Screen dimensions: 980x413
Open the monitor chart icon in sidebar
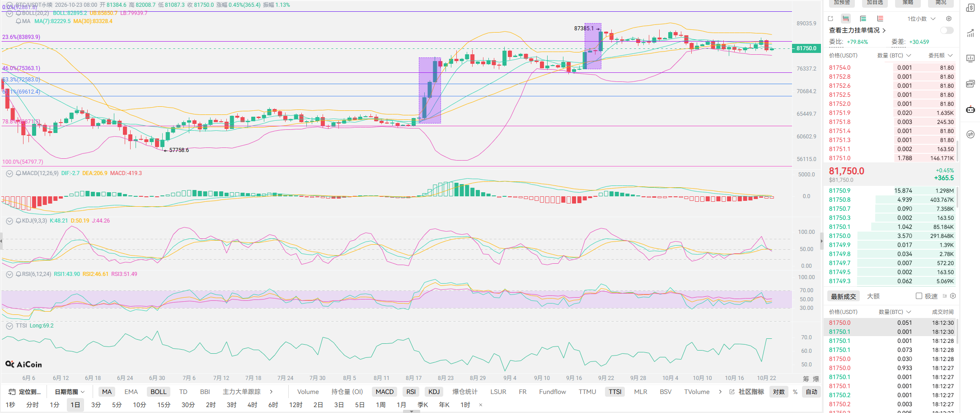pos(970,58)
